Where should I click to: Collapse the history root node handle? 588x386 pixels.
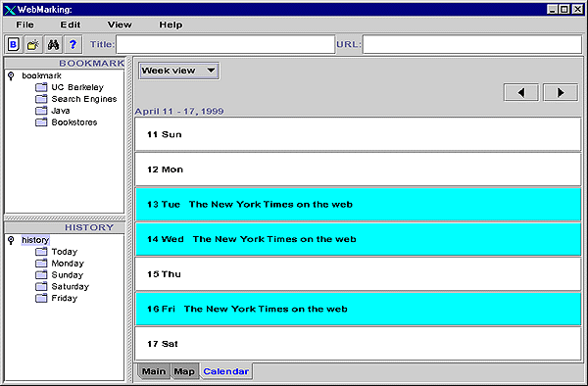pos(11,240)
